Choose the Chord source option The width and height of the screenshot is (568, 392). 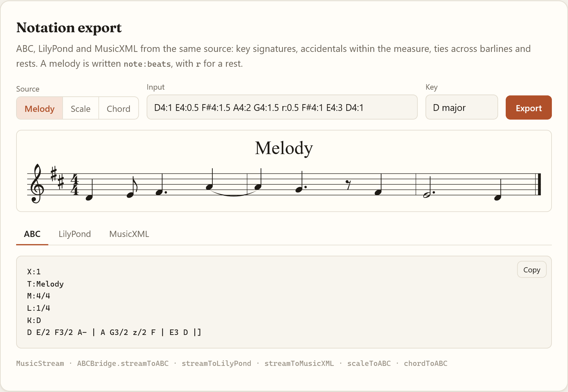point(118,108)
